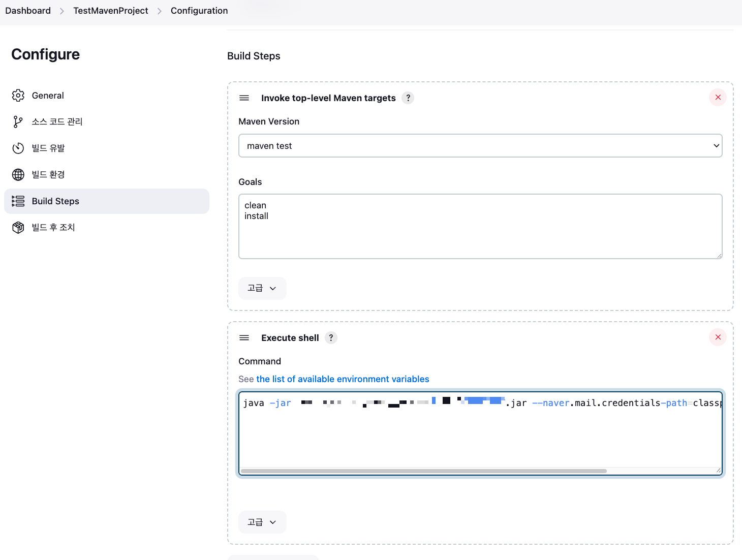The image size is (742, 560).
Task: Open help for Execute shell
Action: pos(331,338)
